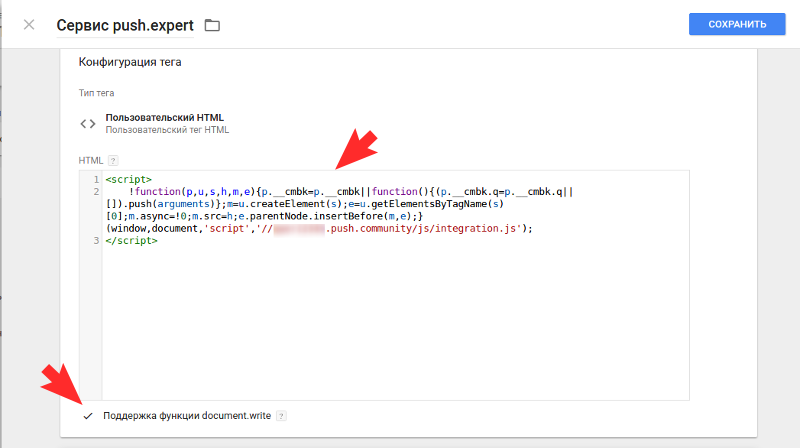Image resolution: width=800 pixels, height=448 pixels.
Task: Click line number 2 in editor gutter
Action: (96, 192)
